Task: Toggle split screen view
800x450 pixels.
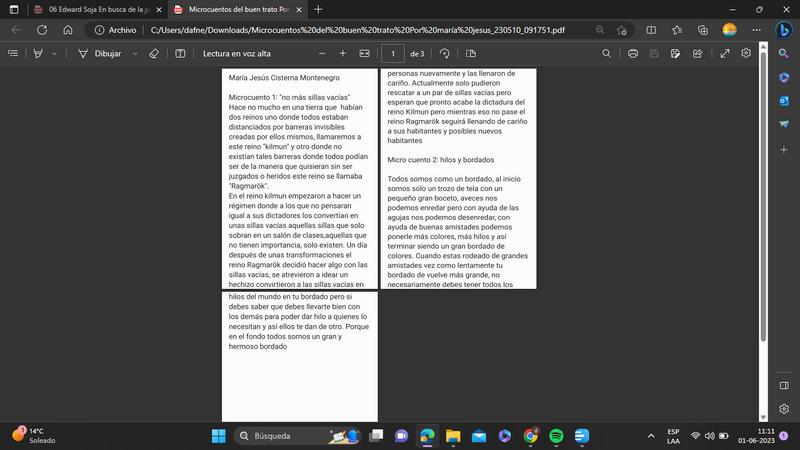Action: pos(651,30)
